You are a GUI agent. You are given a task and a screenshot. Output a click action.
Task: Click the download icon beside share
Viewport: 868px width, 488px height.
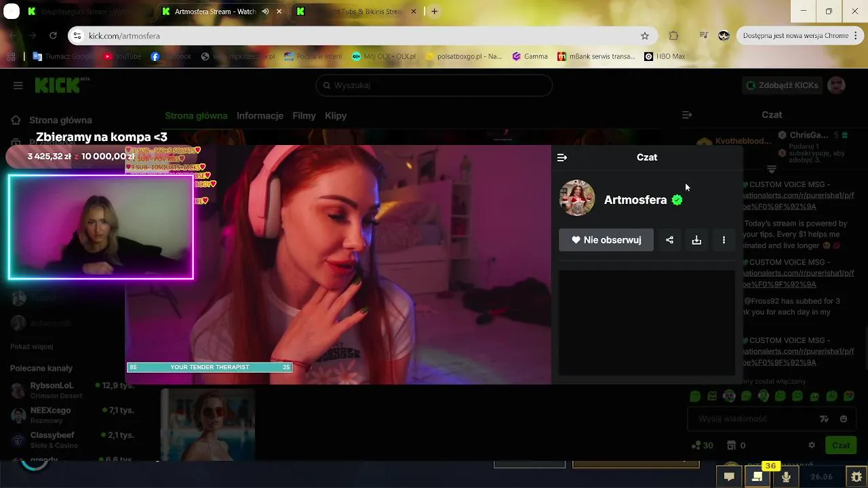[x=696, y=240]
